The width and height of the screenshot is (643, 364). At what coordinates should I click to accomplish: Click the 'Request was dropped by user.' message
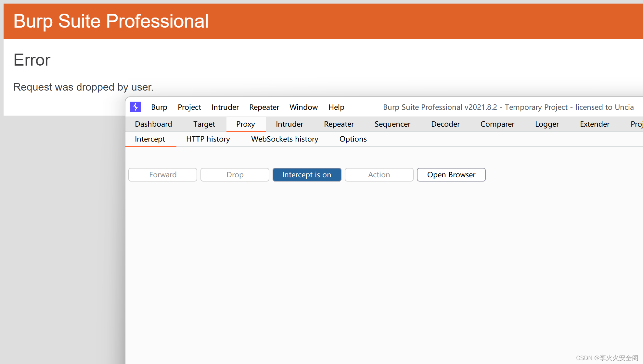tap(84, 87)
